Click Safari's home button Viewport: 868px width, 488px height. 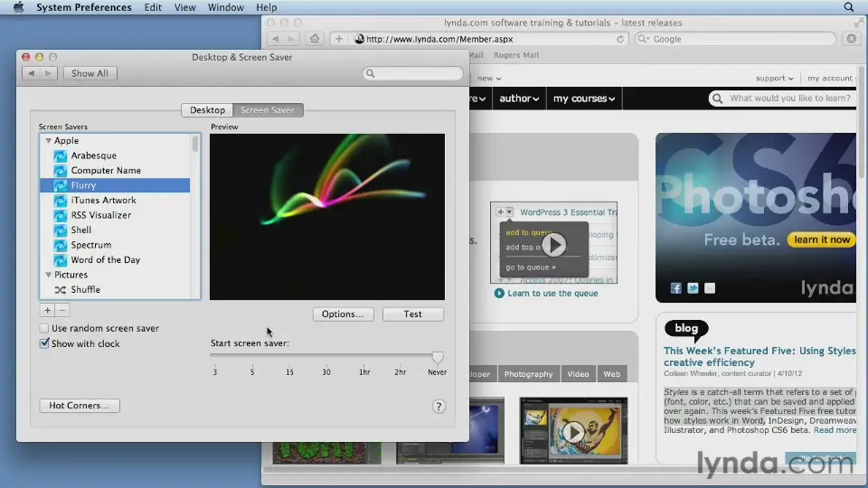[315, 39]
